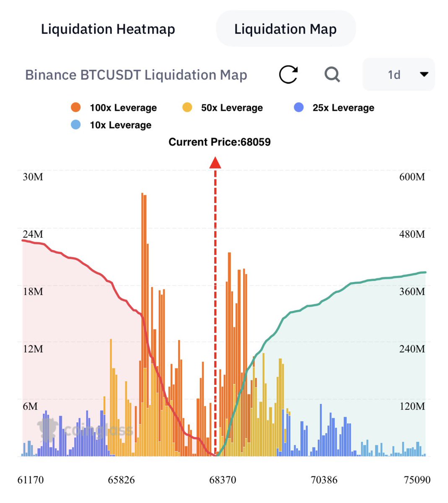
Task: Expand the timeframe selector menu
Action: coord(397,74)
